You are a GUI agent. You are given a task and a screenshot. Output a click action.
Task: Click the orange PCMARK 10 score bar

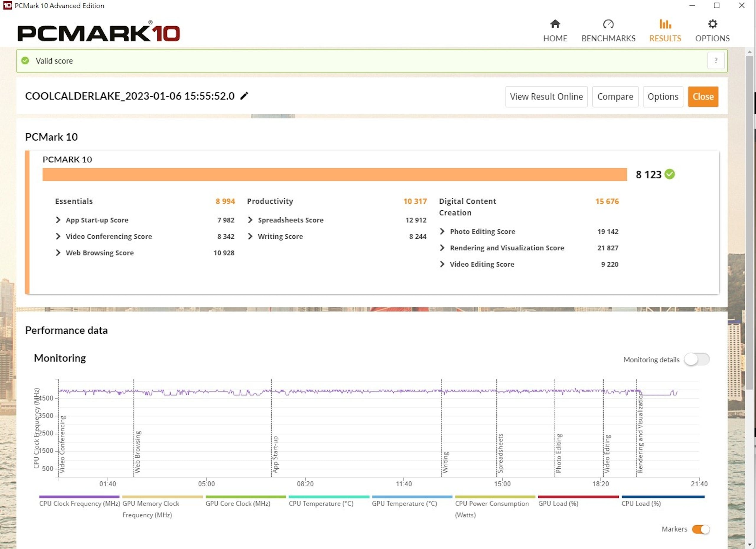coord(335,175)
